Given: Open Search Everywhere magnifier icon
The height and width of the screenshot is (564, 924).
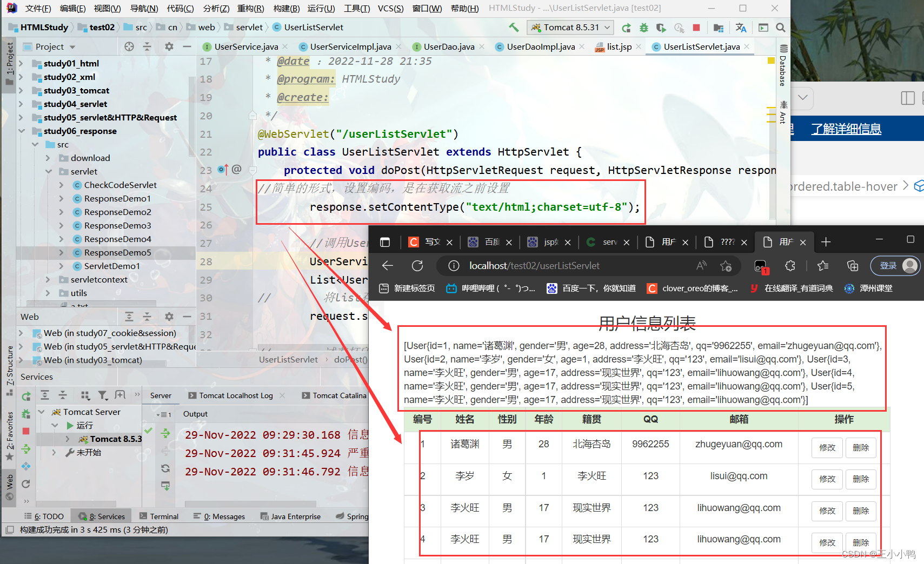Looking at the screenshot, I should click(x=780, y=28).
